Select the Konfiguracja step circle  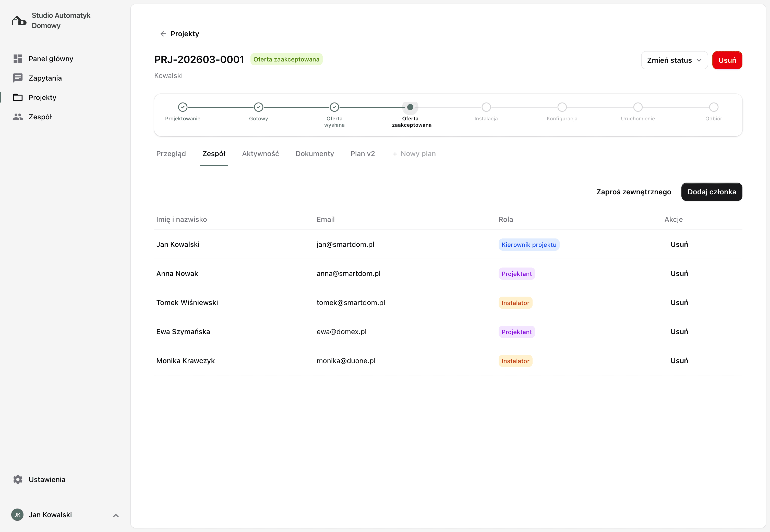click(562, 107)
